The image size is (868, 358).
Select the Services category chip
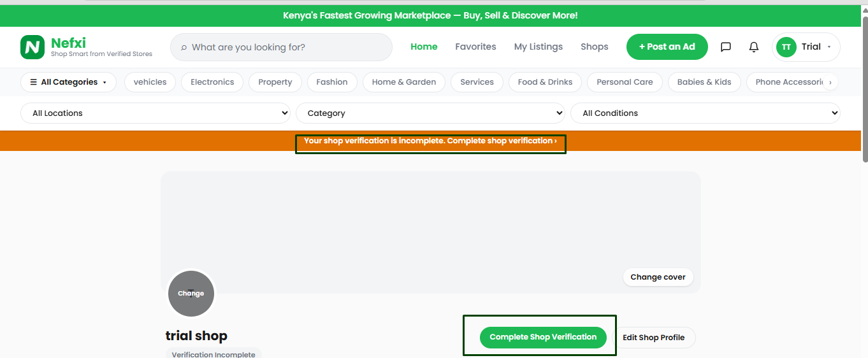[477, 82]
